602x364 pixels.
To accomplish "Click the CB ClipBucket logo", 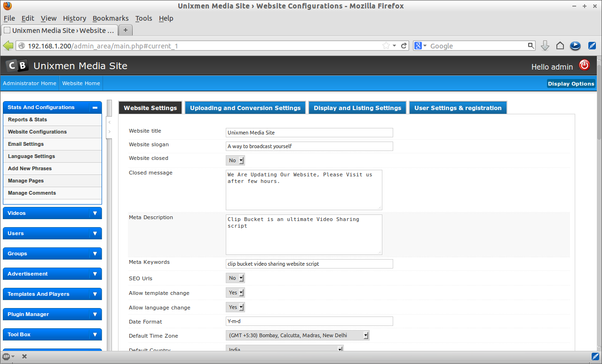I will coord(17,66).
